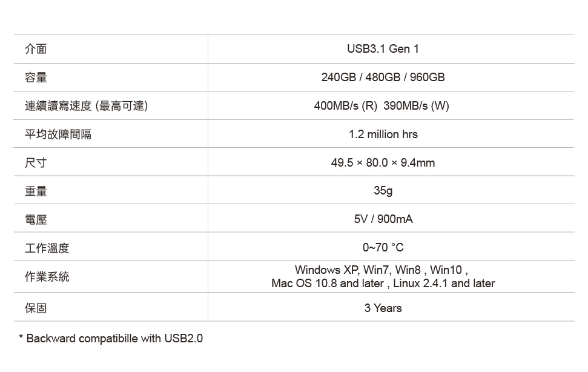Click the 容量 label cell
Screen dimensions: 588x372
(x=36, y=78)
